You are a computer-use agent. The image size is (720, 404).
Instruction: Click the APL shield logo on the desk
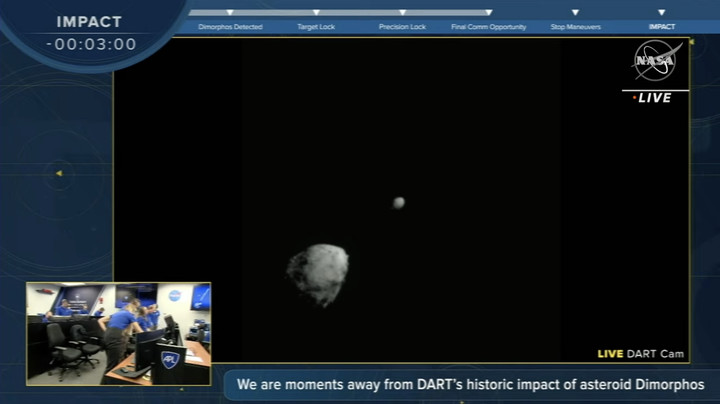tap(169, 359)
